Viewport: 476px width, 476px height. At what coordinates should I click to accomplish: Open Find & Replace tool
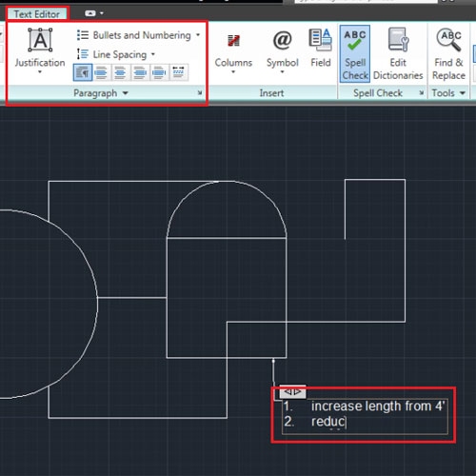448,53
